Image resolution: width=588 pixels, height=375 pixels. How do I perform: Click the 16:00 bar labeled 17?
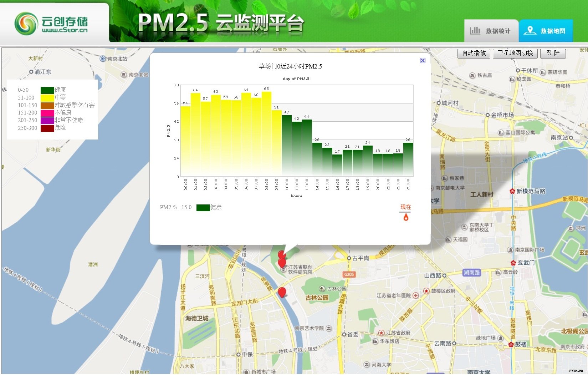pos(337,165)
